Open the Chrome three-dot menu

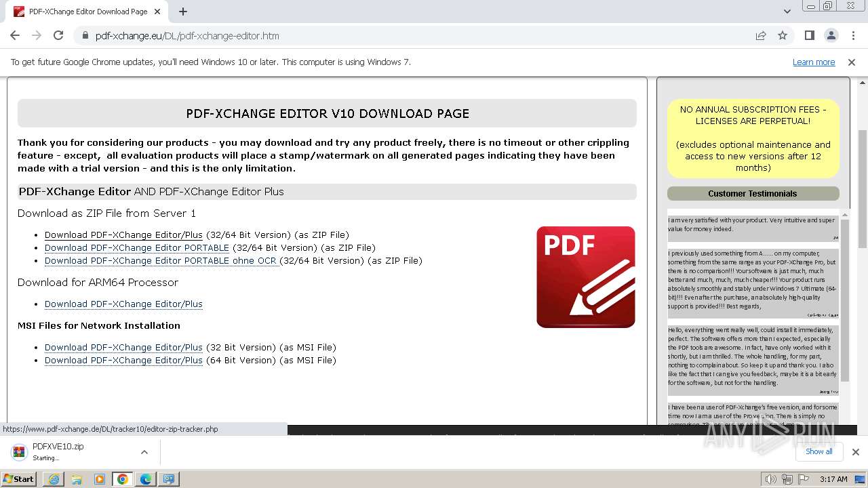coord(852,35)
